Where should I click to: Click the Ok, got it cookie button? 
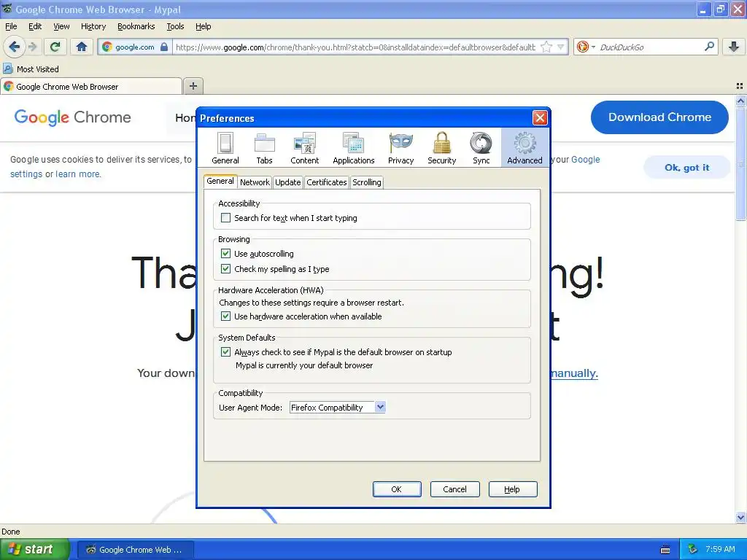686,167
